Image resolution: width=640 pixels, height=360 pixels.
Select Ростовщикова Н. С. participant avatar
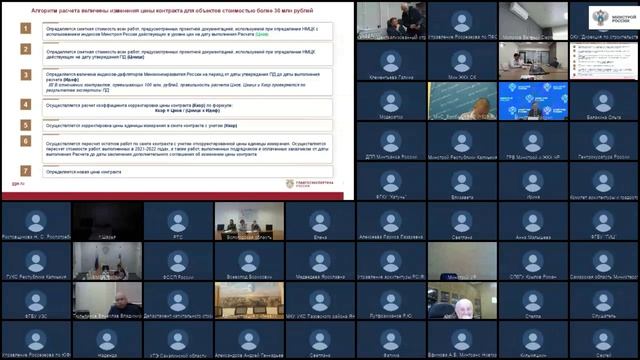(36, 222)
